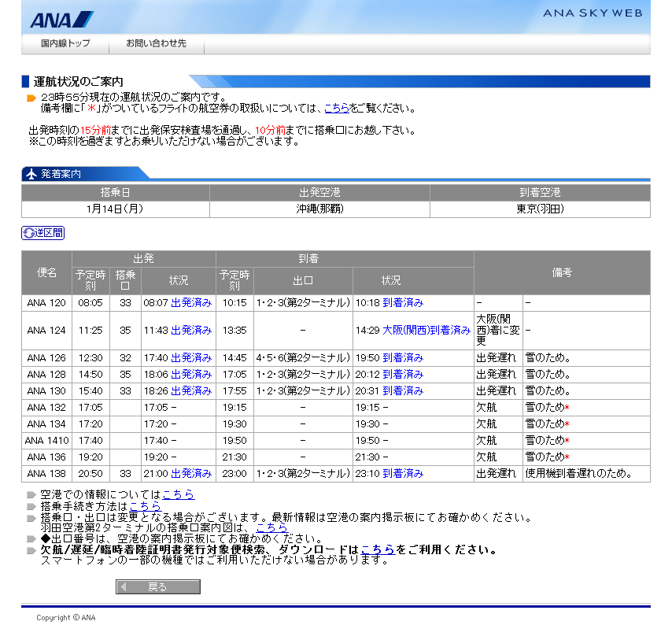Open ANA 120 departure status 出発済み link
Screen dimensions: 672x625
pyautogui.click(x=191, y=302)
